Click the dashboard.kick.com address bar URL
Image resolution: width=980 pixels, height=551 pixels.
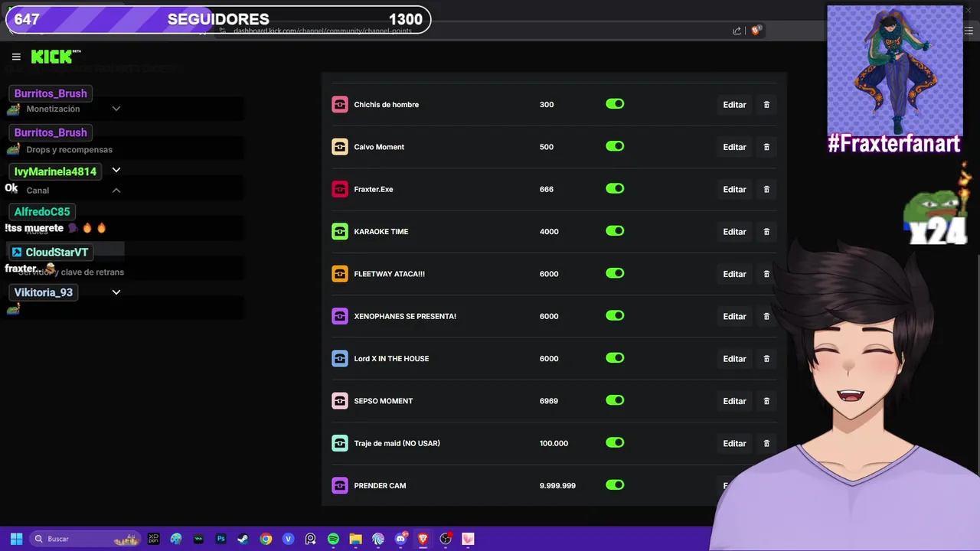[x=322, y=31]
